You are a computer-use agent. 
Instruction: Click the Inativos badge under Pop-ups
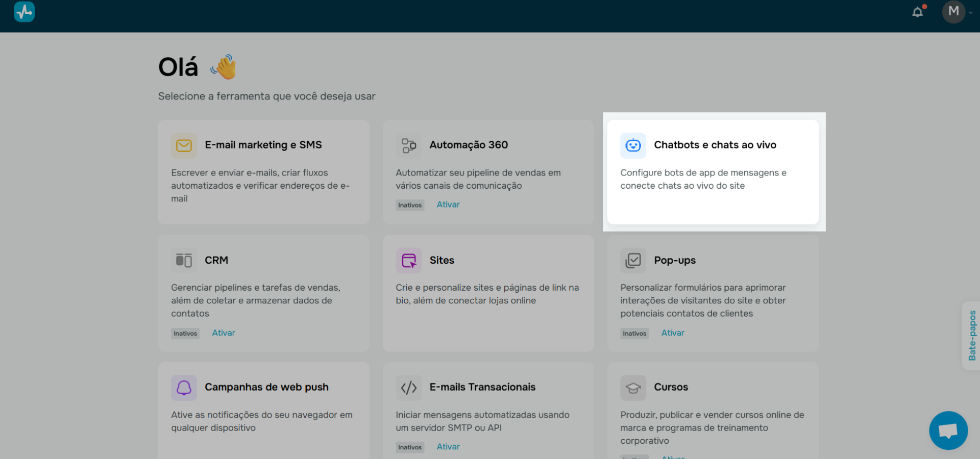click(634, 333)
